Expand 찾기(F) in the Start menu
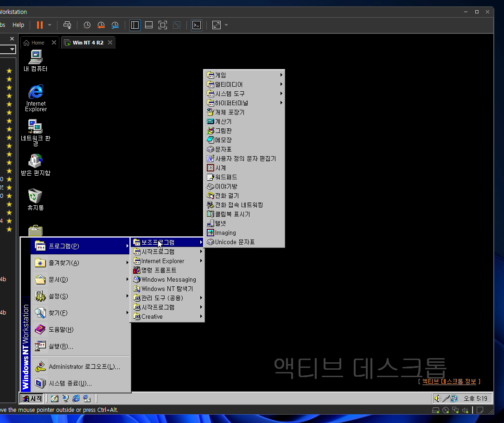 [80, 313]
